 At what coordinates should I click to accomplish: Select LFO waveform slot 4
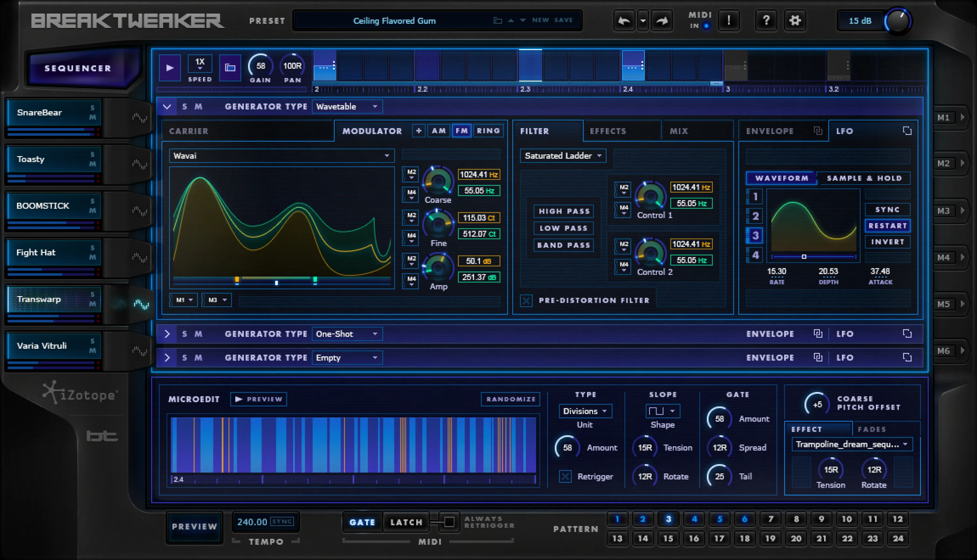click(755, 255)
